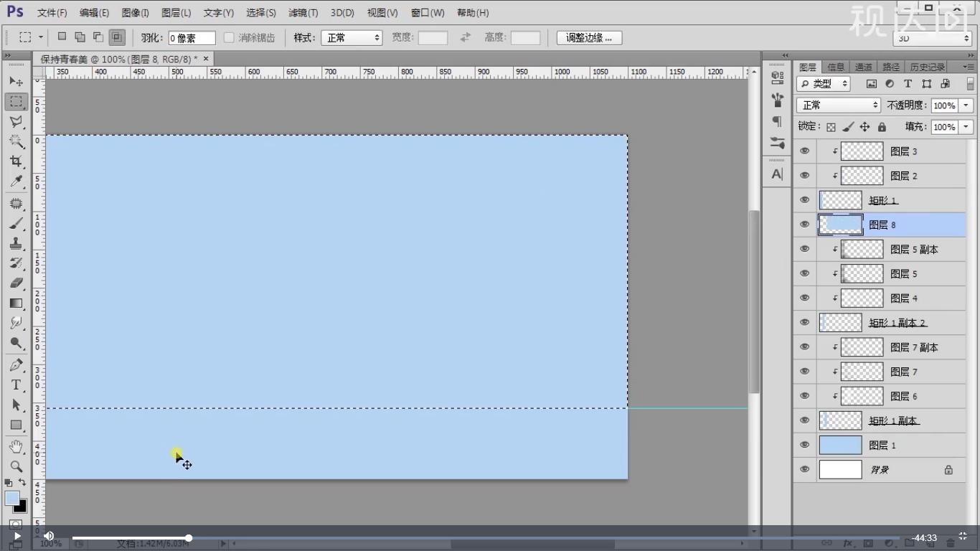Hide layer 图层 2

coord(804,176)
